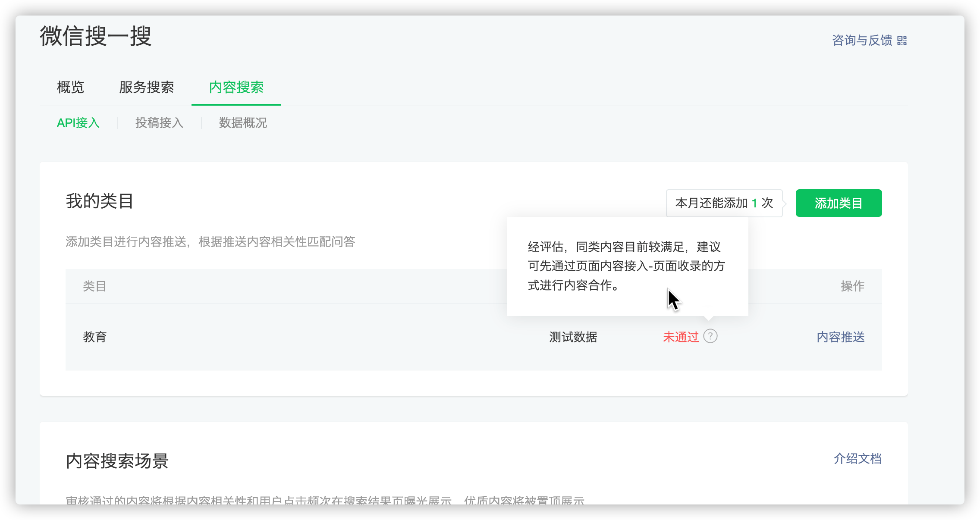Viewport: 980px width, 520px height.
Task: Click the 本月还能添加 1 次 tooltip bubble
Action: tap(724, 203)
